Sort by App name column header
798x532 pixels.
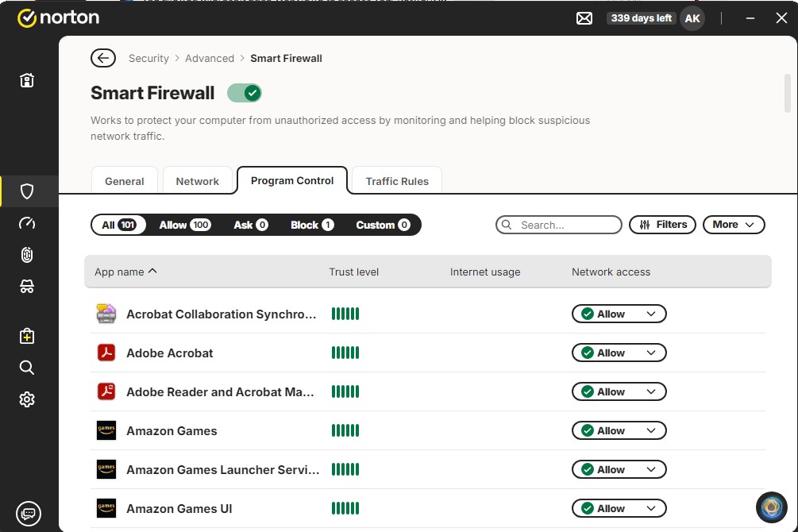point(125,272)
